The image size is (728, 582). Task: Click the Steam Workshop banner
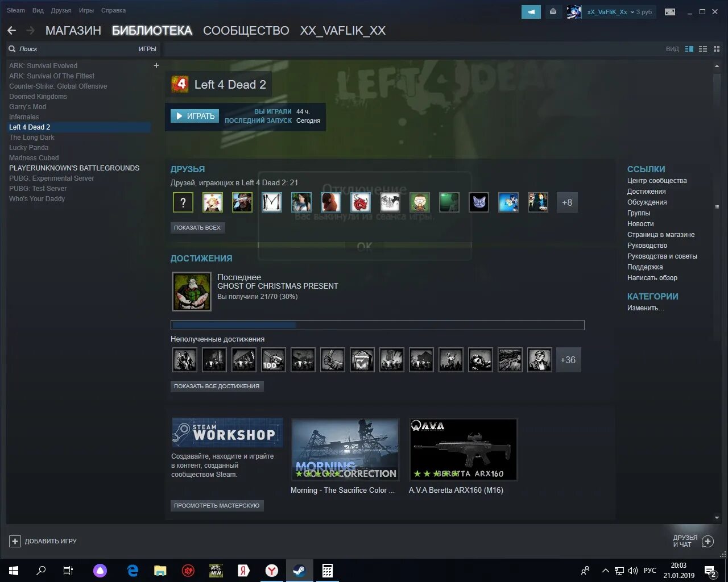[x=227, y=433]
